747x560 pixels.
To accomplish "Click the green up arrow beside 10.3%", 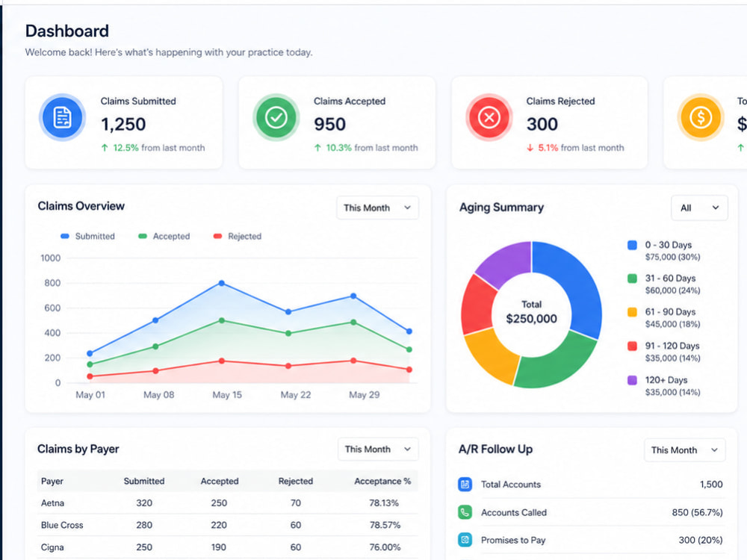I will pos(317,148).
